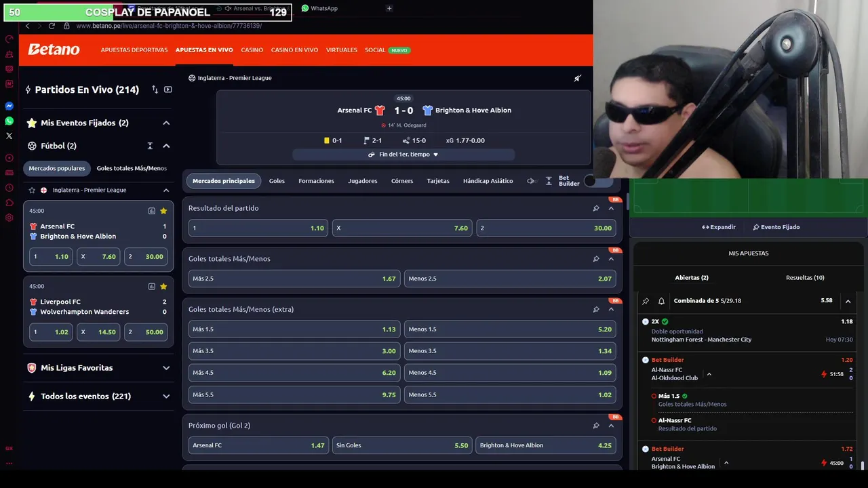The height and width of the screenshot is (488, 868).
Task: Click the collapse-all icon next to Fútbol
Action: click(150, 146)
